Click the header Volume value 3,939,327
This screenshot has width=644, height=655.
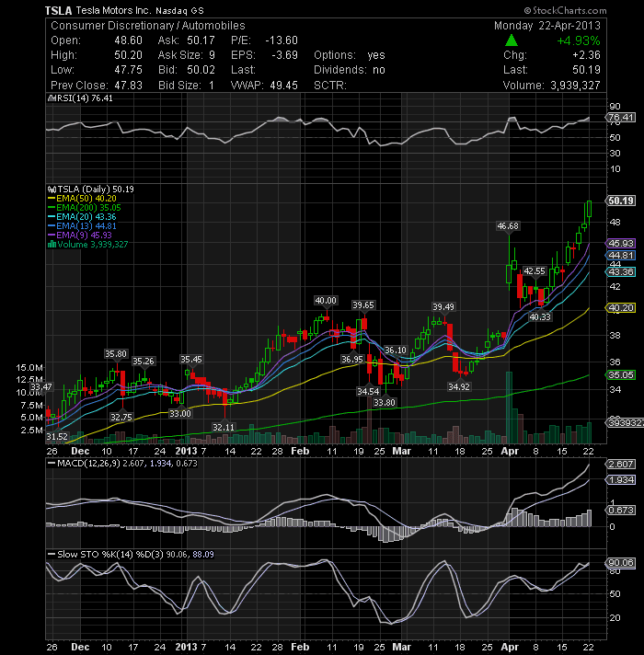(x=575, y=86)
